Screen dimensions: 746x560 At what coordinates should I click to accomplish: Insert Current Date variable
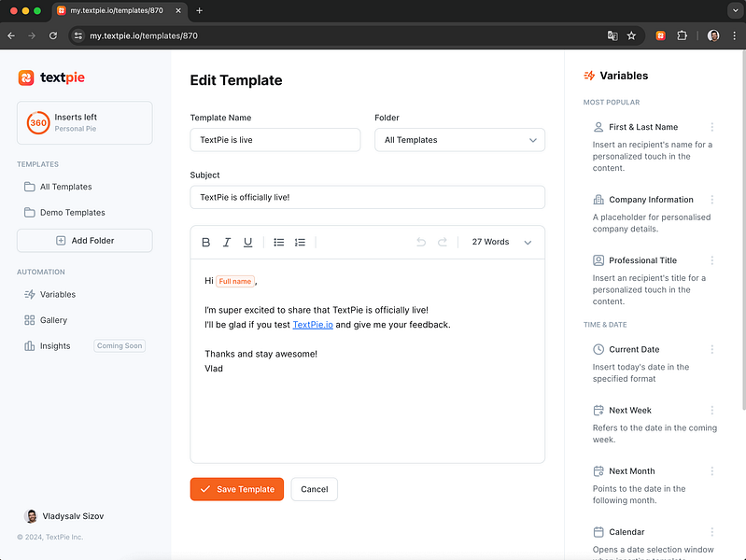[x=634, y=349]
